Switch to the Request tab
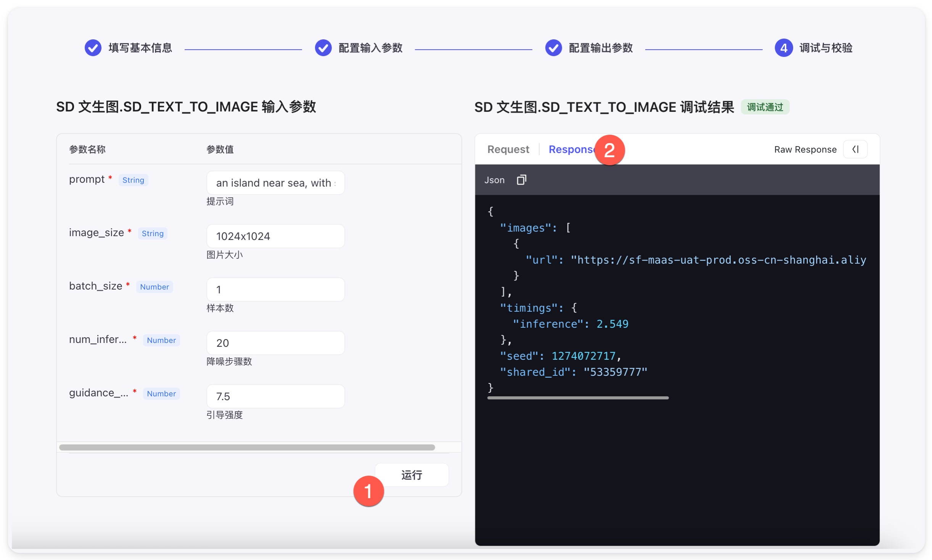 tap(508, 149)
